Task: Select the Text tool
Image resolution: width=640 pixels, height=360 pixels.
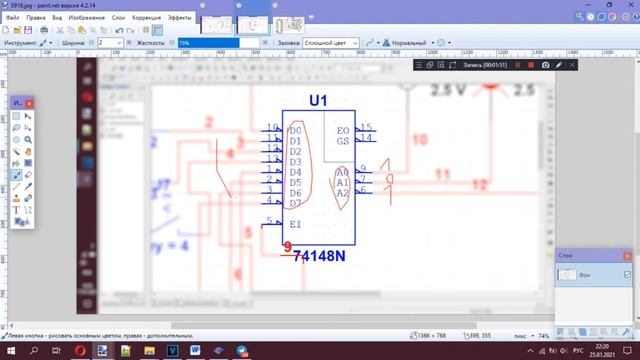Action: [16, 210]
